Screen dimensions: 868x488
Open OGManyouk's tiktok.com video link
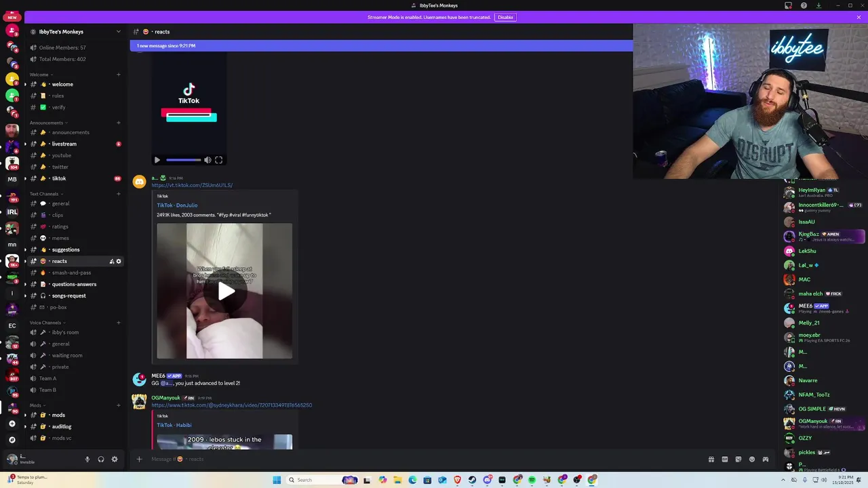[231, 405]
